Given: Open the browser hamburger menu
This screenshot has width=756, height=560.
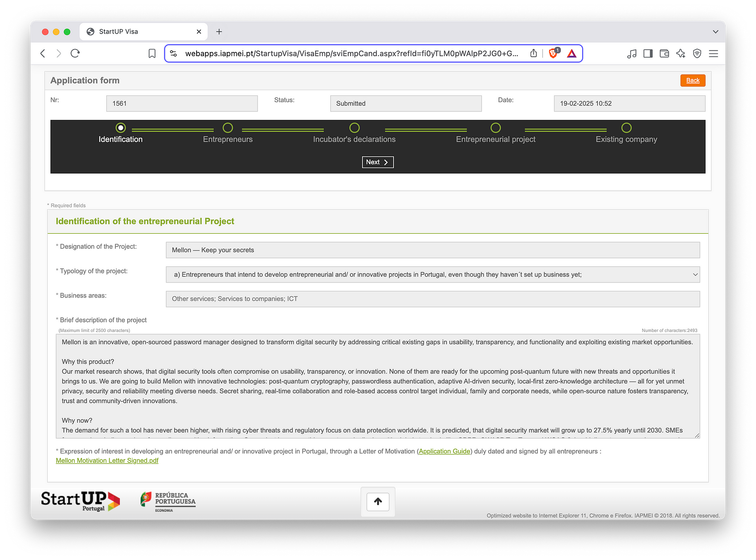Looking at the screenshot, I should 713,53.
